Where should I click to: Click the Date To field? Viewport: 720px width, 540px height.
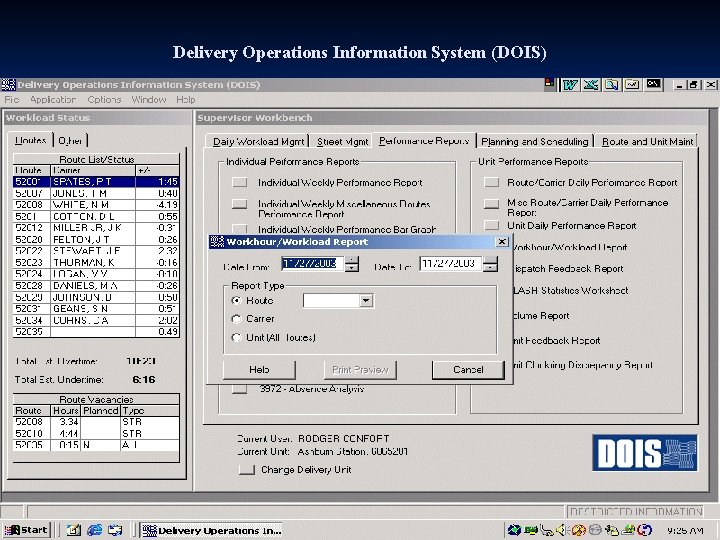tap(450, 264)
